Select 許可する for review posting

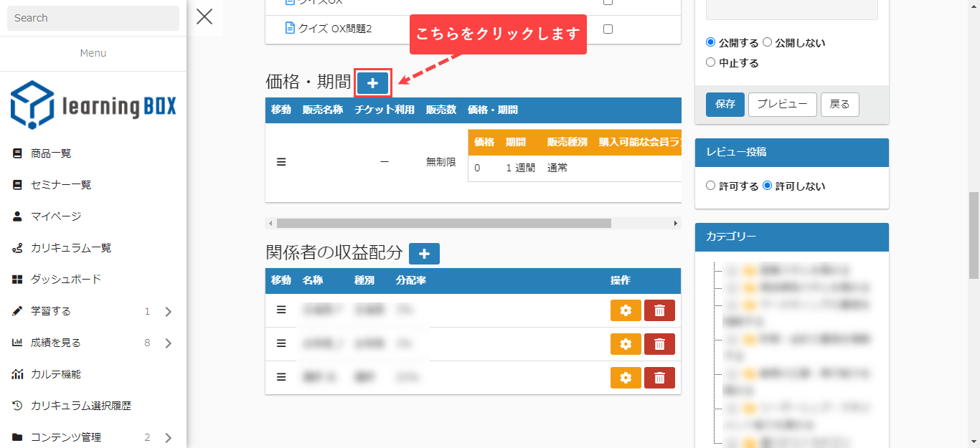tap(711, 186)
